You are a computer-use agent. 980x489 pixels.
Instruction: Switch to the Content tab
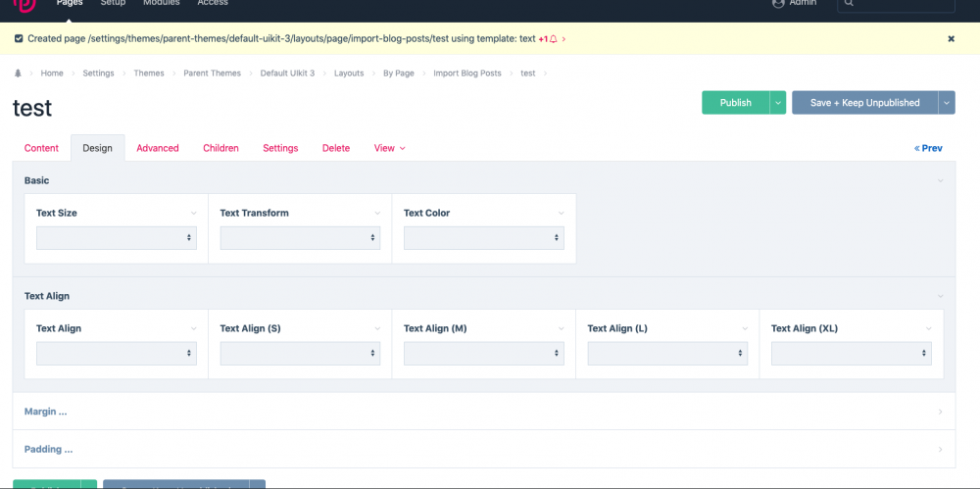pyautogui.click(x=41, y=148)
